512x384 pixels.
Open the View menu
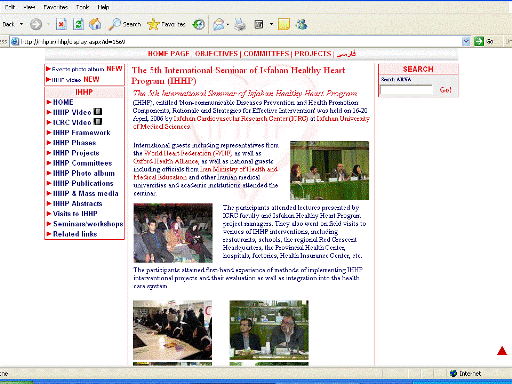[x=29, y=7]
